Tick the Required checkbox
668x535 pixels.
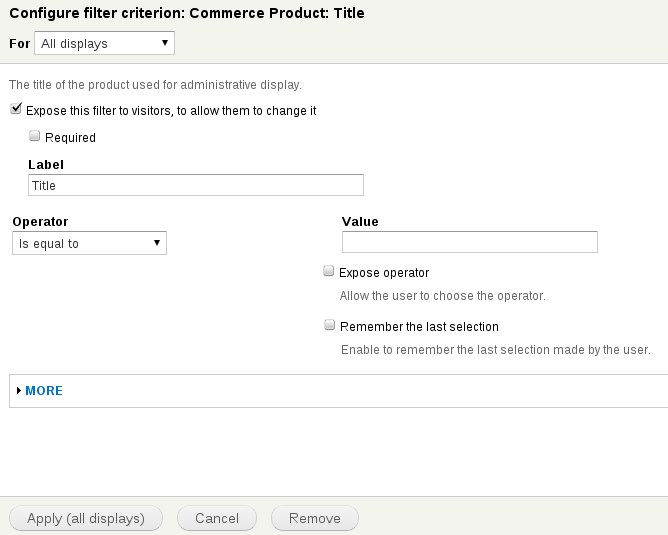coord(35,136)
